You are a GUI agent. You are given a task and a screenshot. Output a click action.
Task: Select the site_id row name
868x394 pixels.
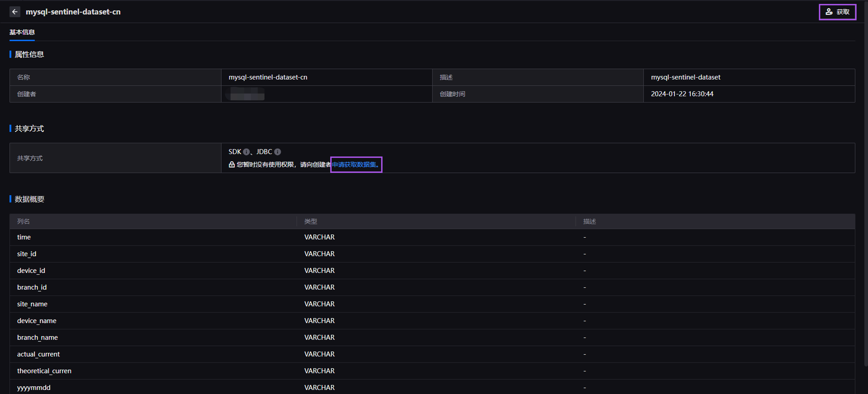click(x=27, y=254)
